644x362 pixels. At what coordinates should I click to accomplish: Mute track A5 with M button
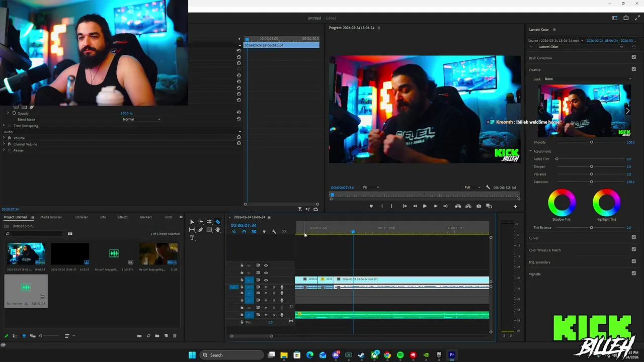click(x=266, y=315)
